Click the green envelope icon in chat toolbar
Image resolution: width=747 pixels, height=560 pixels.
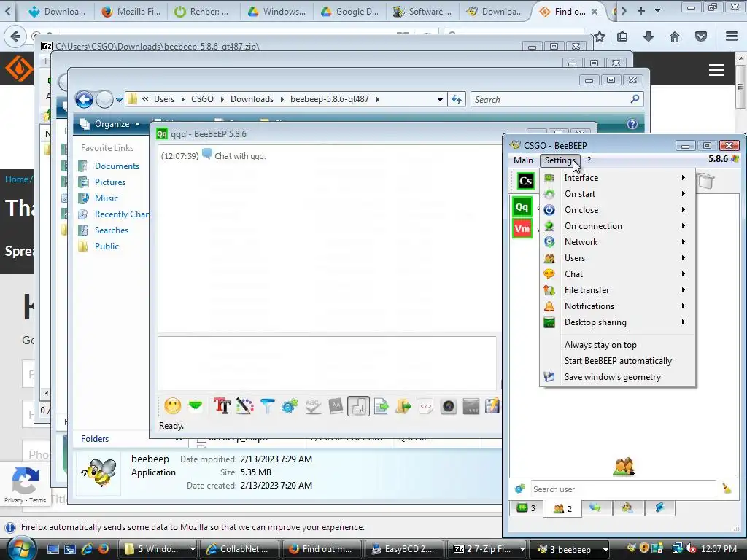[x=196, y=406]
